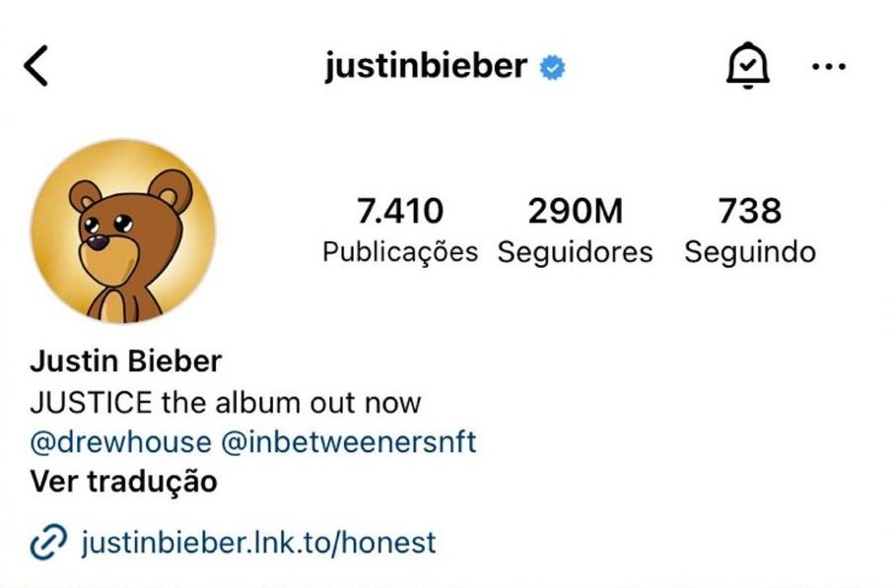Open the three-dot more options menu

pyautogui.click(x=828, y=67)
